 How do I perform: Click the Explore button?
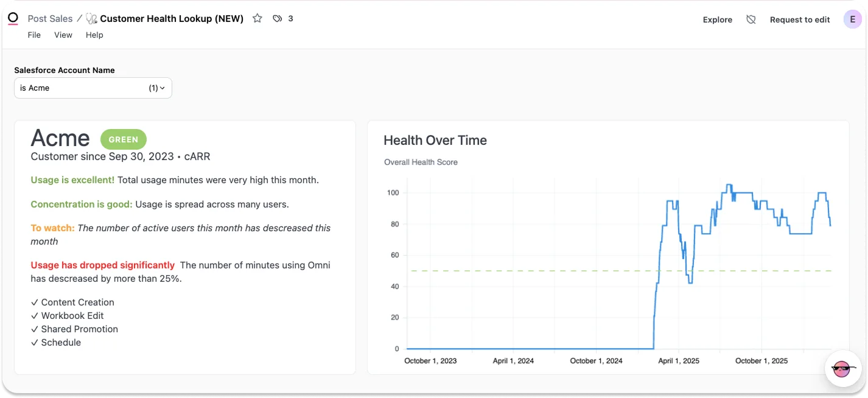point(718,19)
